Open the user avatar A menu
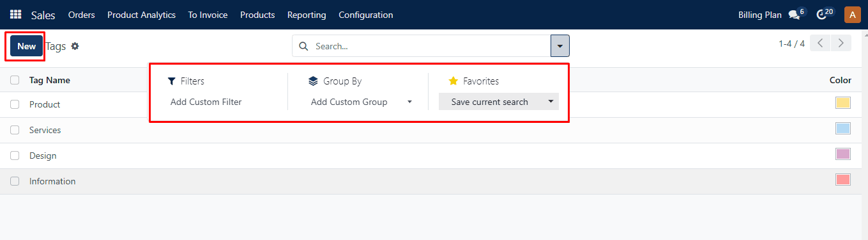Image resolution: width=868 pixels, height=240 pixels. (852, 15)
